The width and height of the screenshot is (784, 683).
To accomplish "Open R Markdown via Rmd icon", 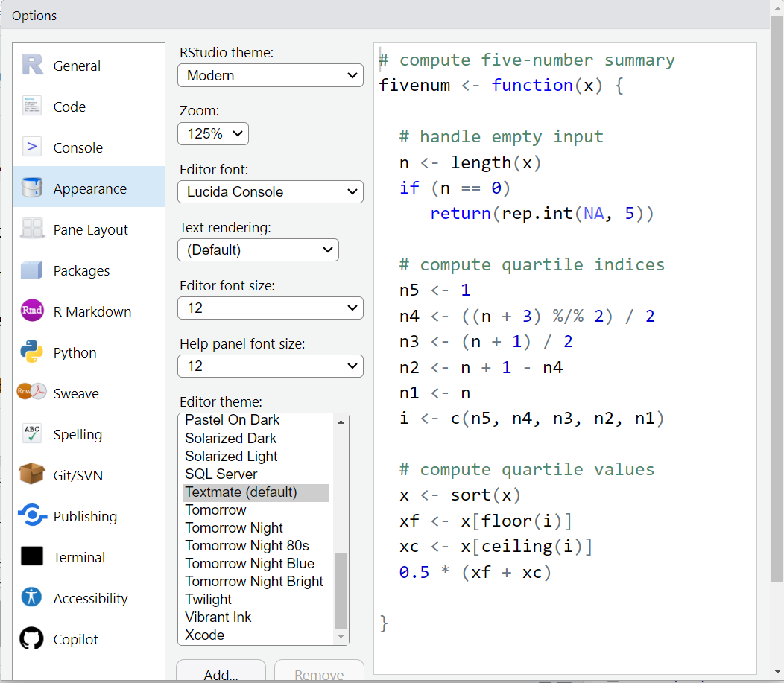I will point(32,311).
